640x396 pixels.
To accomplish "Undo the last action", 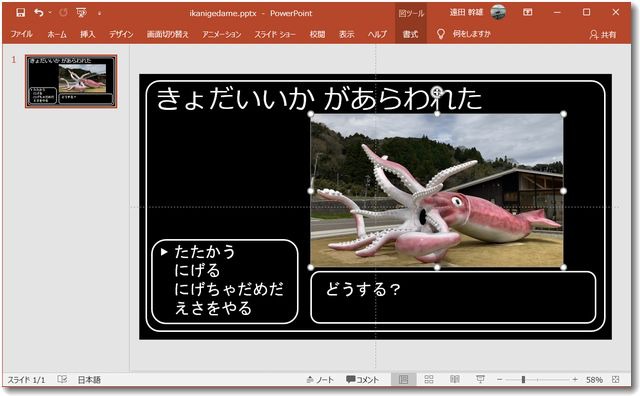I will pos(39,13).
